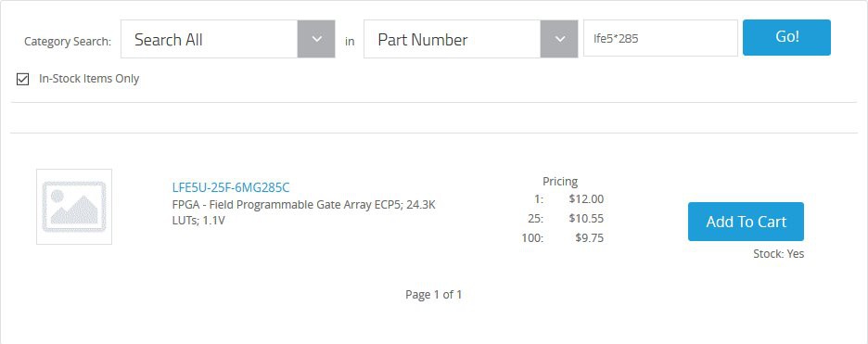Viewport: 868px width, 344px height.
Task: Add LFE5U-25F-6MG285C to cart
Action: 746,222
